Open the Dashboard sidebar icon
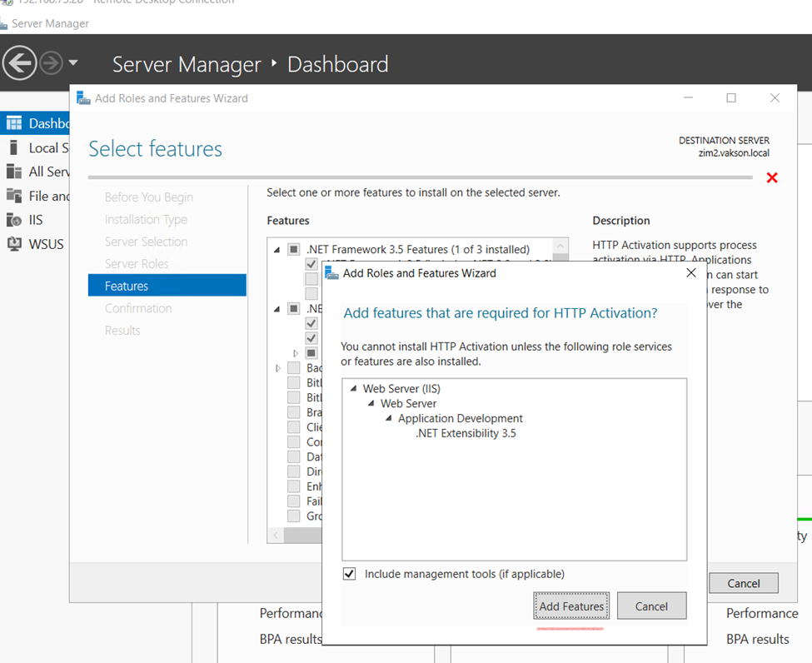812x663 pixels. click(13, 123)
